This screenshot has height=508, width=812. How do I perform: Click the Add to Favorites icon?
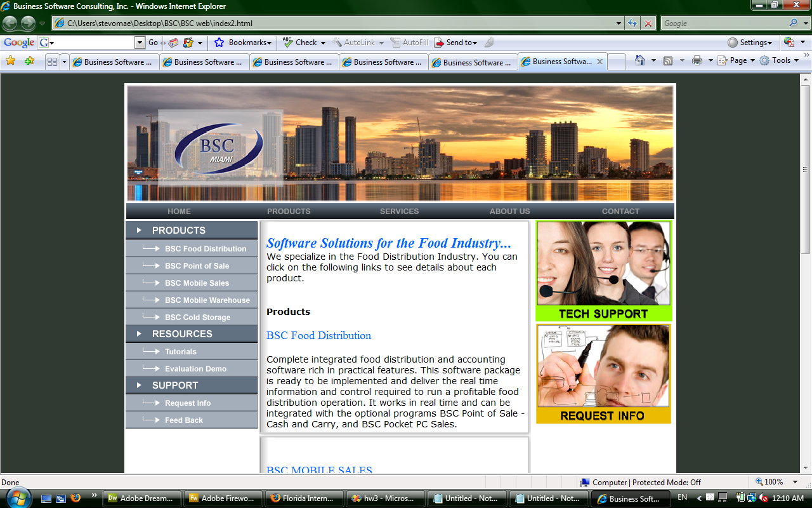[29, 61]
